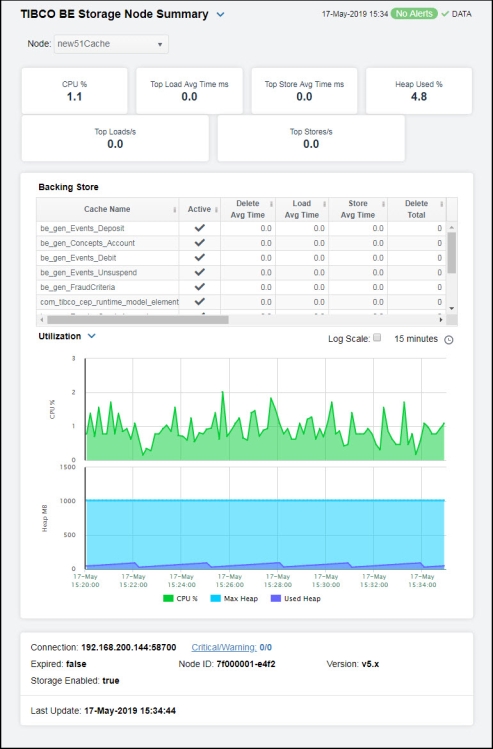Sort by the Active column header
The image size is (493, 749).
tap(200, 209)
